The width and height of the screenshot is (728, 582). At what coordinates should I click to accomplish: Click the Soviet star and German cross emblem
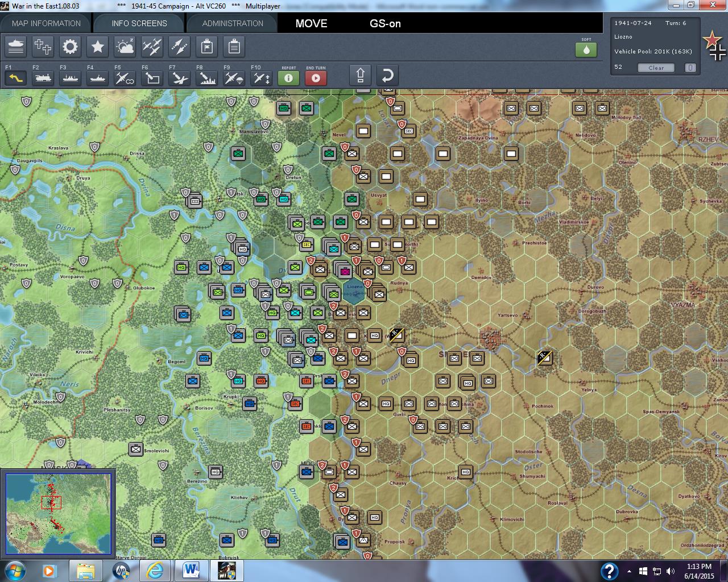pyautogui.click(x=714, y=46)
